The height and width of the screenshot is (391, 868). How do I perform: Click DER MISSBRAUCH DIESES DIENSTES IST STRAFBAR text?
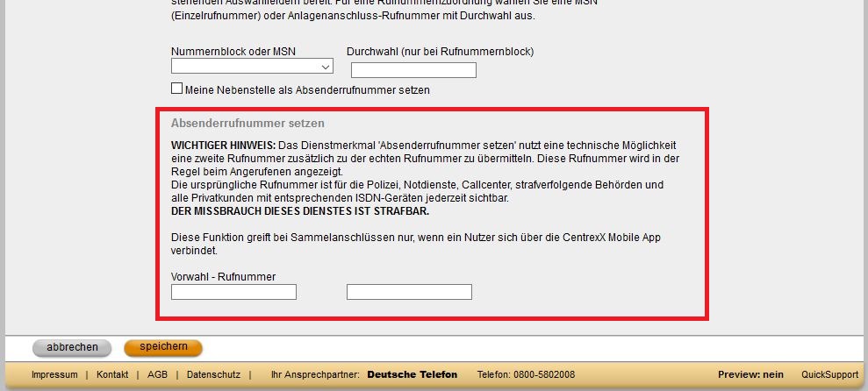point(300,212)
